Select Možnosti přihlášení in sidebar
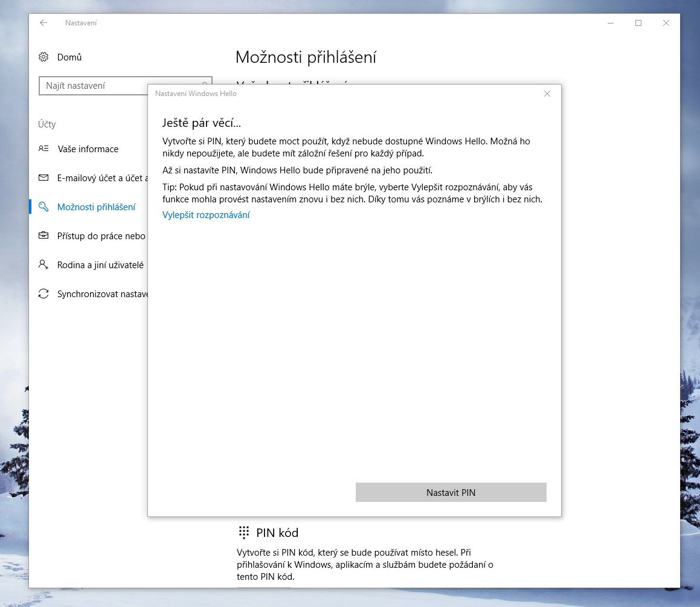 (x=96, y=207)
